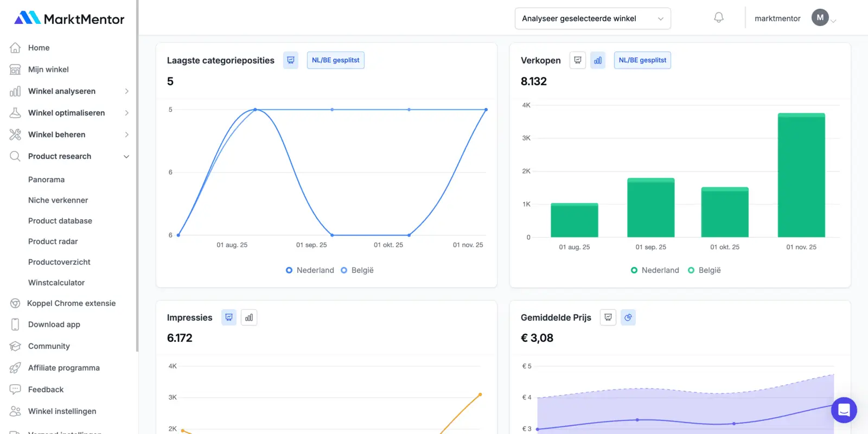Click line chart icon in Laagste categorieposities
868x434 pixels.
coord(291,60)
